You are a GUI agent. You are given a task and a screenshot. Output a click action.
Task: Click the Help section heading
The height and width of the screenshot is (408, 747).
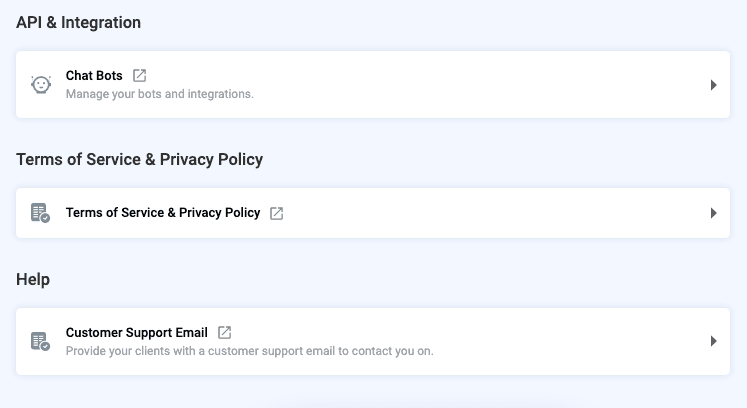pyautogui.click(x=33, y=280)
